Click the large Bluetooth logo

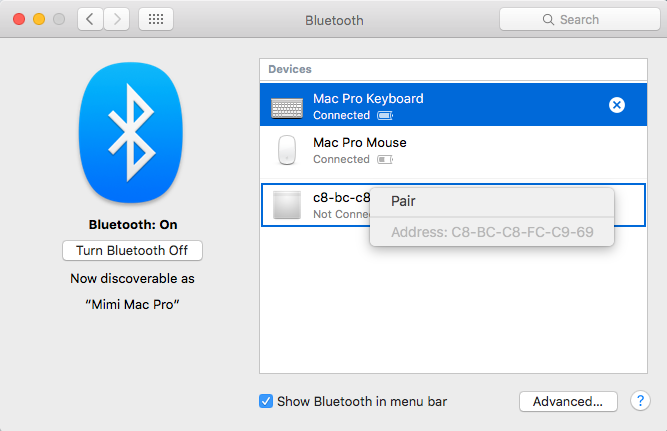pos(131,132)
